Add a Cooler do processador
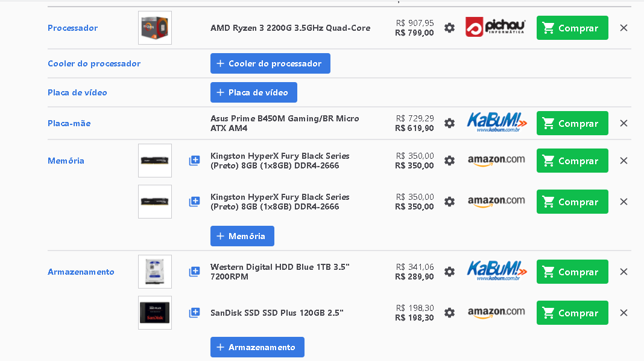Viewport: 644px width, 361px height. click(270, 63)
